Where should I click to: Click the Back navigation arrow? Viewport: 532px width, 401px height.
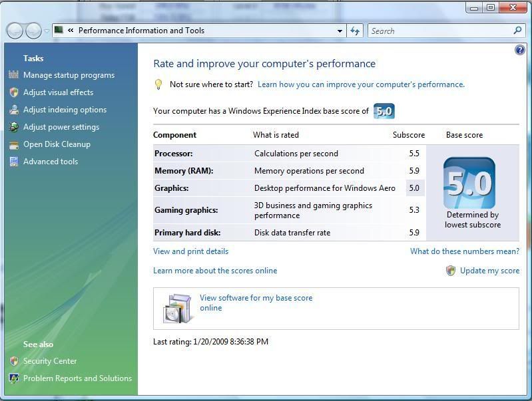(x=15, y=31)
